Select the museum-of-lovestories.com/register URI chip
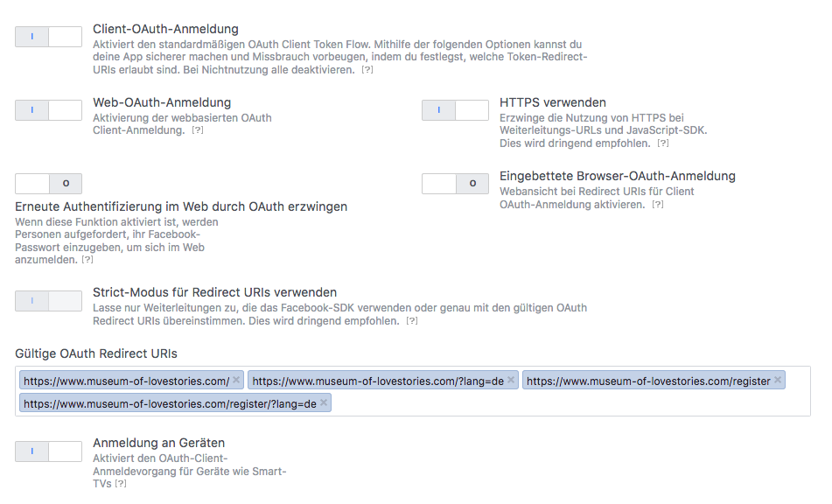Image resolution: width=832 pixels, height=504 pixels. coord(647,381)
